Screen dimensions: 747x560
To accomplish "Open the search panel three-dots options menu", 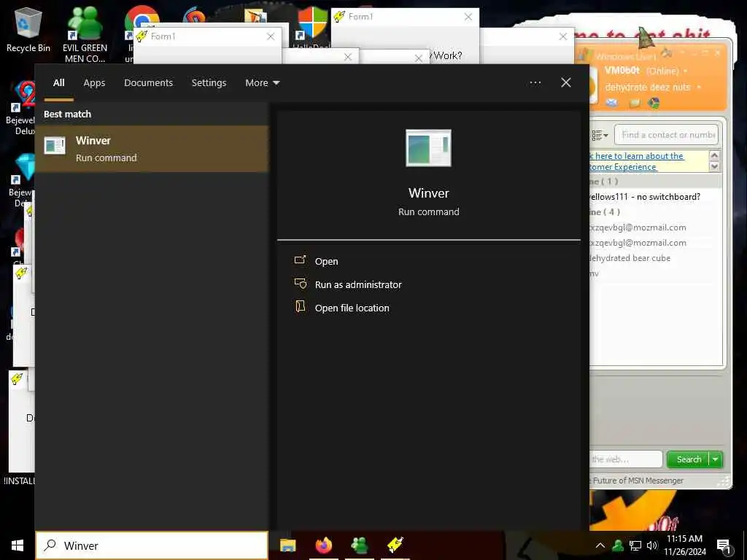I will (535, 83).
